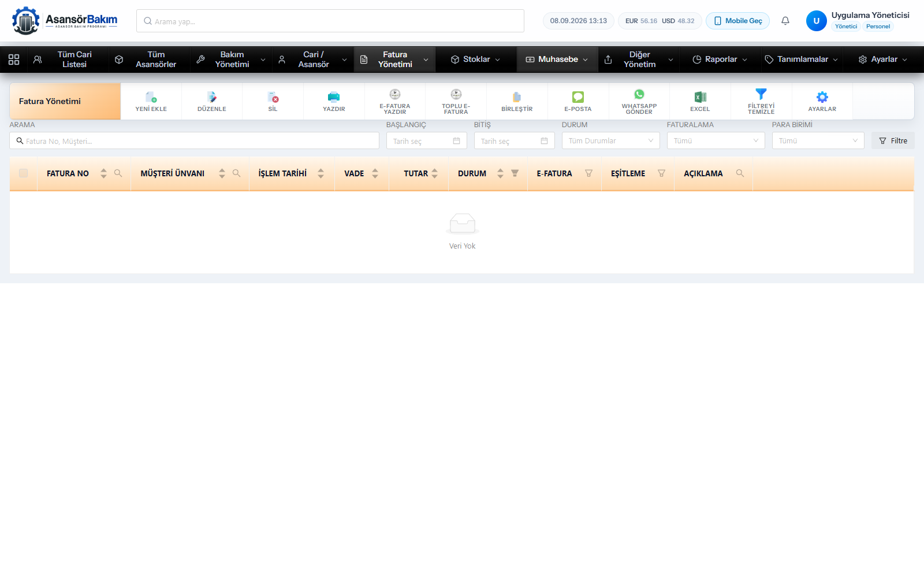Expand the Stoklar menu
Viewport: 924px width, 578px height.
coord(476,60)
